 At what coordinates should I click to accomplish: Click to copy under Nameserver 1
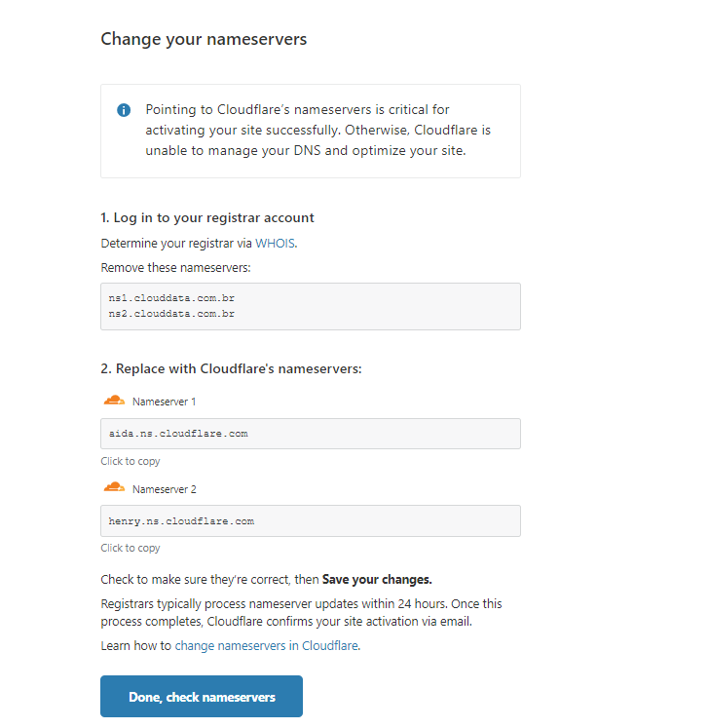131,461
